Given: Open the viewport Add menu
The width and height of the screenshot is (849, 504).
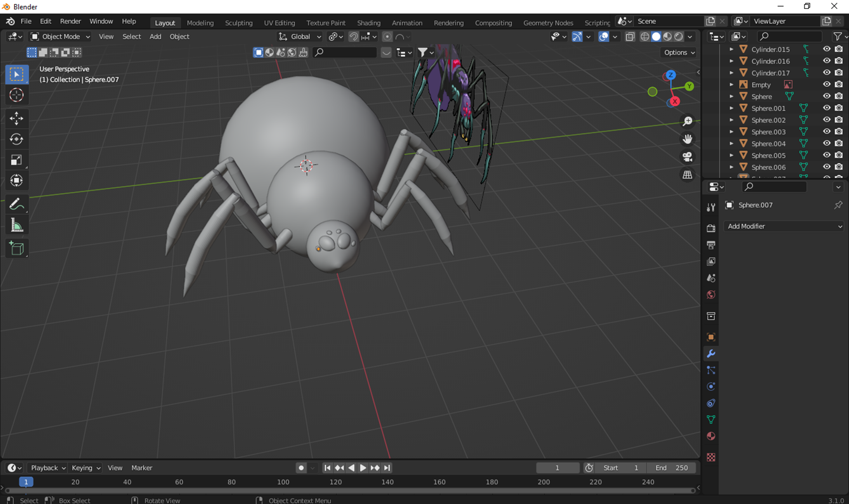Looking at the screenshot, I should pos(155,37).
